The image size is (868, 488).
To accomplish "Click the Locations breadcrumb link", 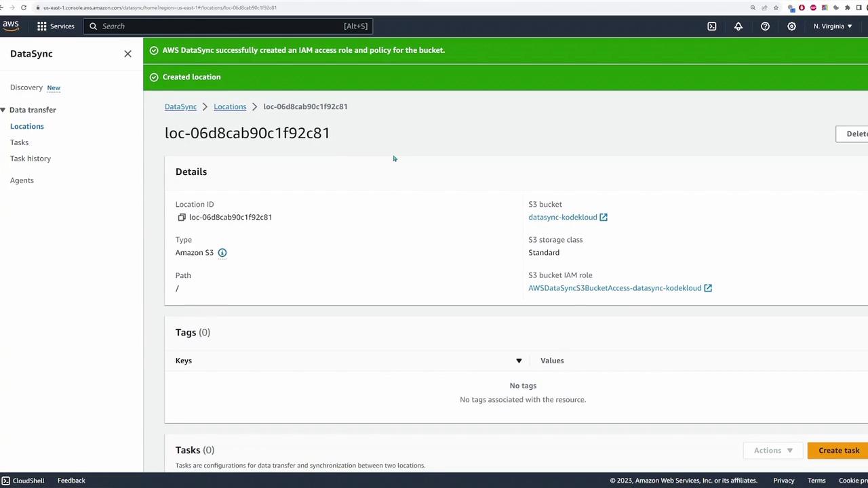I will click(230, 106).
